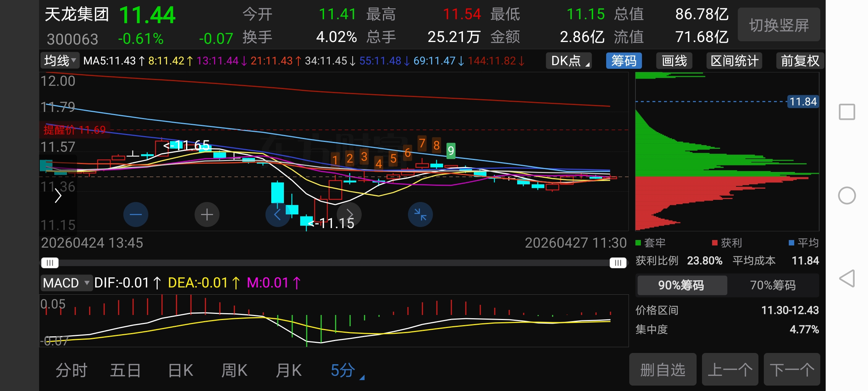Tap the 获利 legend entry
Screen dimensions: 868x391
coord(727,243)
